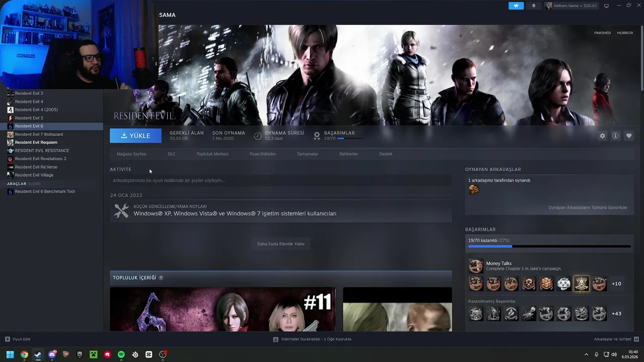Open the Money Talks achievement icon
The image size is (644, 362).
click(476, 265)
